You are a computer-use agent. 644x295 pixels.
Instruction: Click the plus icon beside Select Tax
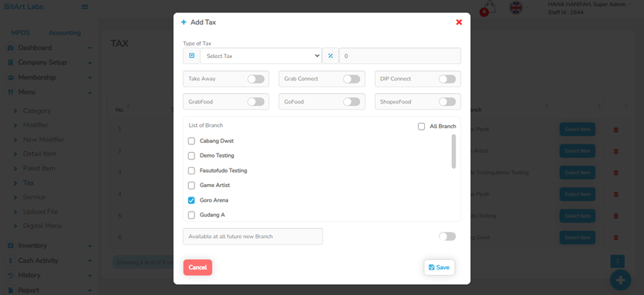pos(192,56)
